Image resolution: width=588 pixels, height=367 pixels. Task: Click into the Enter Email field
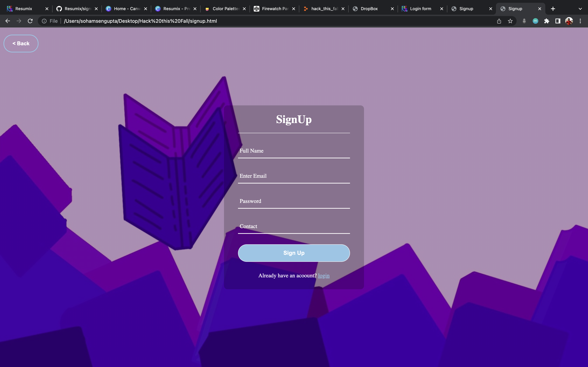coord(294,176)
